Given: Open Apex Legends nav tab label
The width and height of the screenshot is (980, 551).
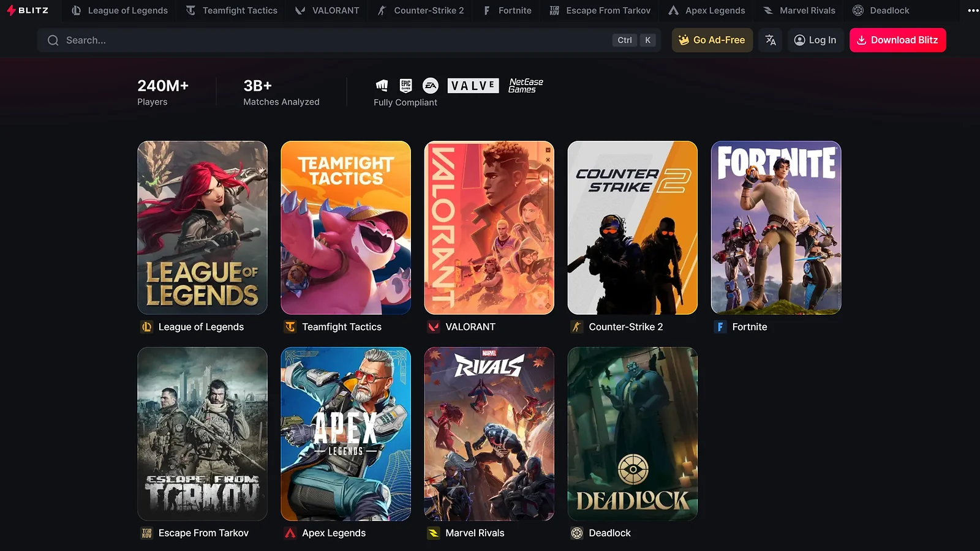Looking at the screenshot, I should point(715,10).
